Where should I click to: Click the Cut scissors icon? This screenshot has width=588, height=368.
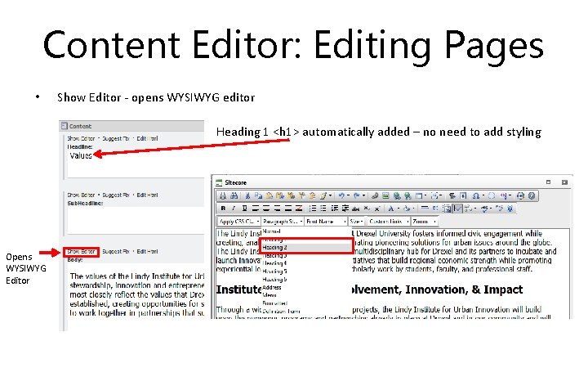(x=247, y=195)
